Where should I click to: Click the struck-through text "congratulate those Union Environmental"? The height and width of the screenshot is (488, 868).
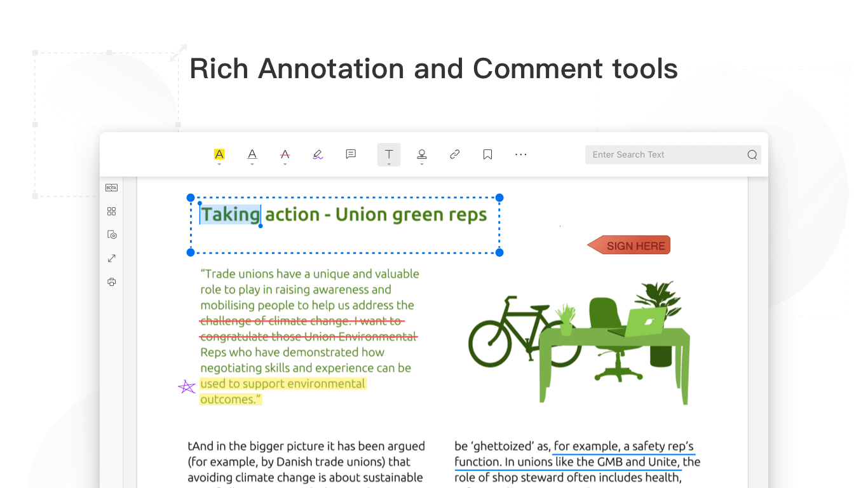click(x=309, y=337)
